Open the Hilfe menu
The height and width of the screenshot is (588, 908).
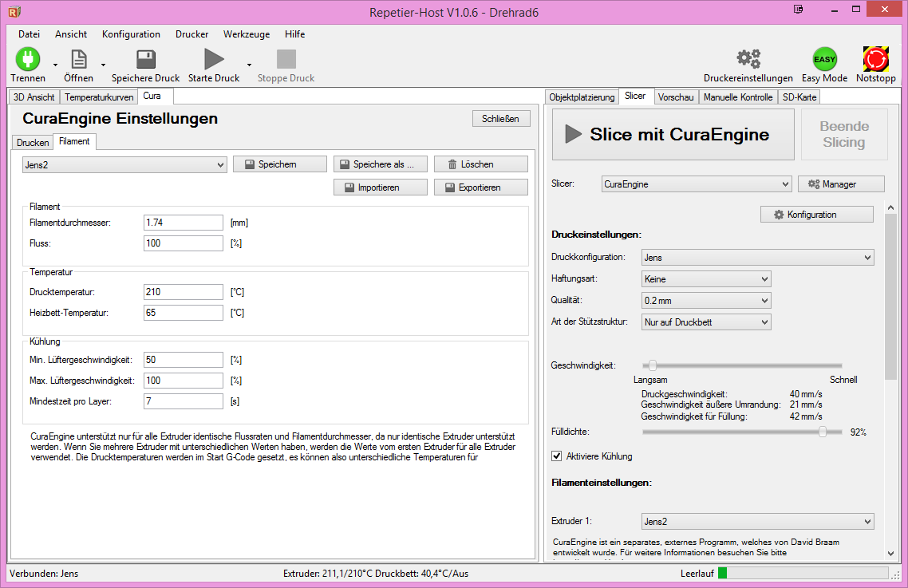click(x=294, y=34)
